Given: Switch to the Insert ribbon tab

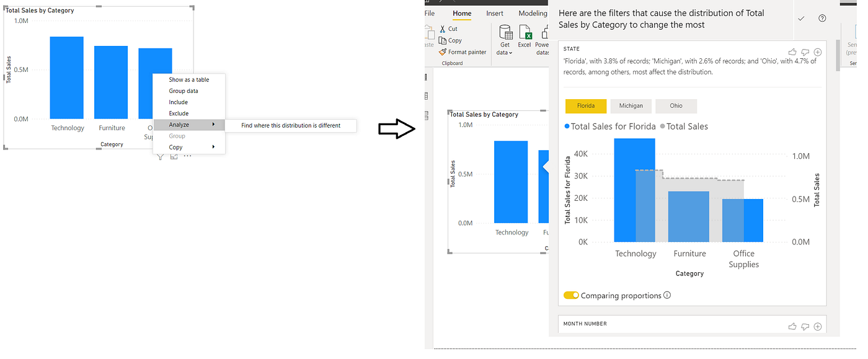Looking at the screenshot, I should (494, 13).
